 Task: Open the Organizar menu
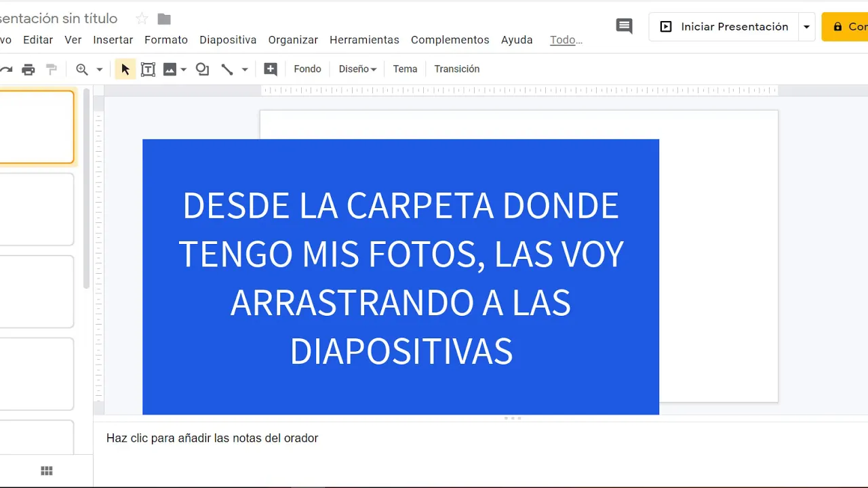[x=293, y=40]
